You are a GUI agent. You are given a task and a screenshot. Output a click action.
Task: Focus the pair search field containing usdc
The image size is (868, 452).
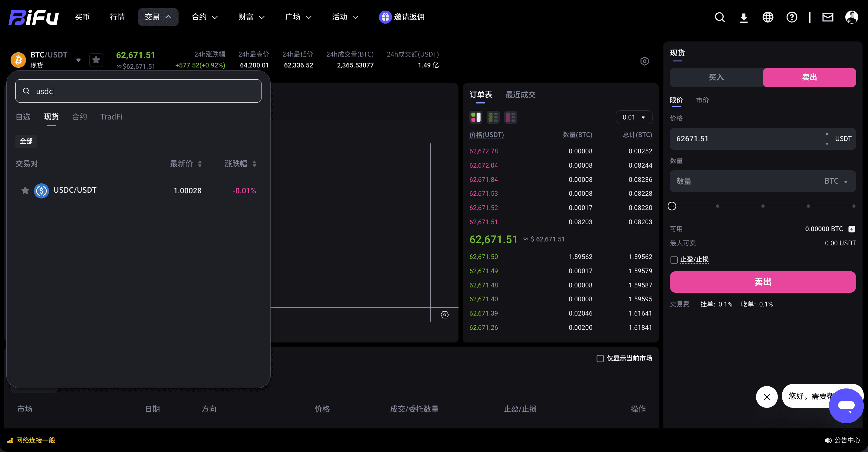click(138, 91)
